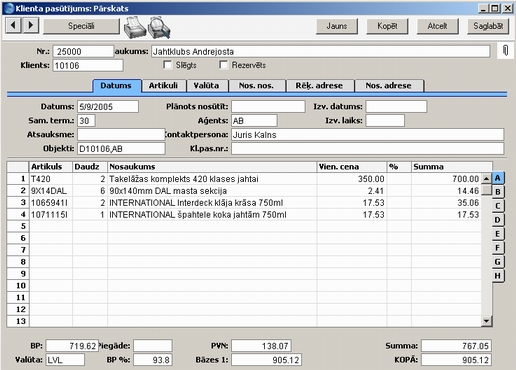
Task: Click table scrollbar up arrow
Action: [487, 179]
